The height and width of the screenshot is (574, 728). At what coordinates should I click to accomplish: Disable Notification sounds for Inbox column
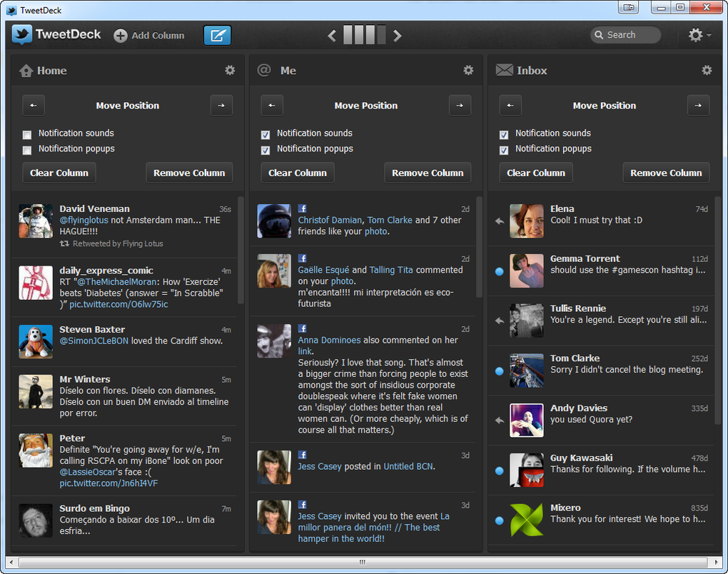[x=504, y=135]
